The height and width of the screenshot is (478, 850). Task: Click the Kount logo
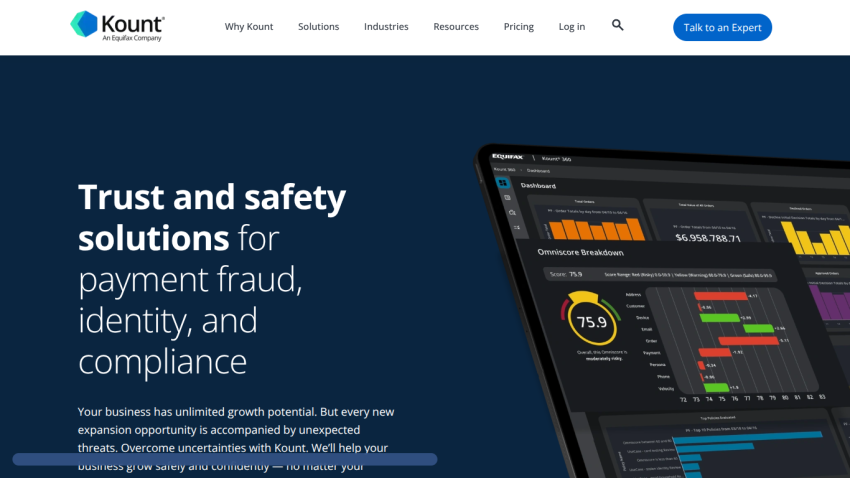(117, 26)
